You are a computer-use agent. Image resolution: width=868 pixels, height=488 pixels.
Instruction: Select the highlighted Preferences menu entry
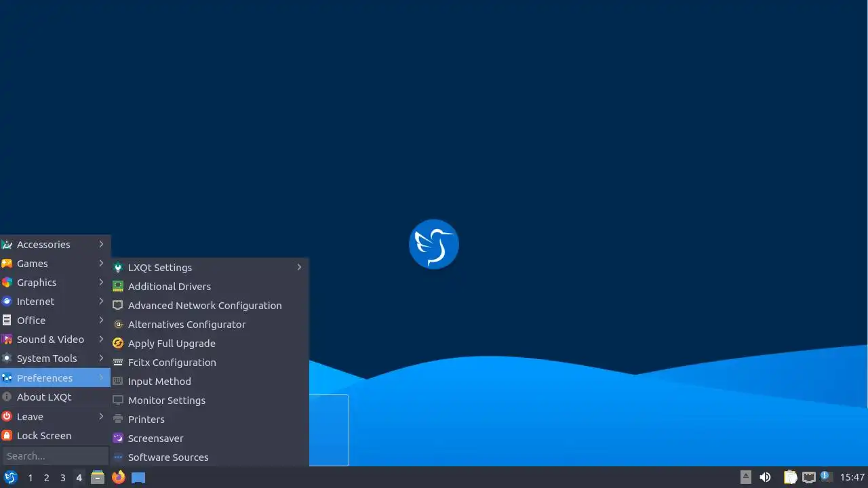55,378
